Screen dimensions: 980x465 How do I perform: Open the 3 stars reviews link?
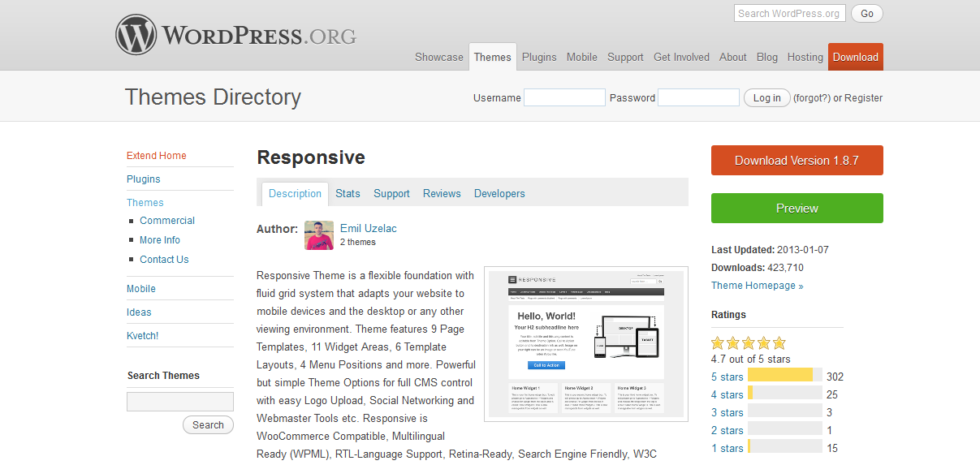pos(727,413)
